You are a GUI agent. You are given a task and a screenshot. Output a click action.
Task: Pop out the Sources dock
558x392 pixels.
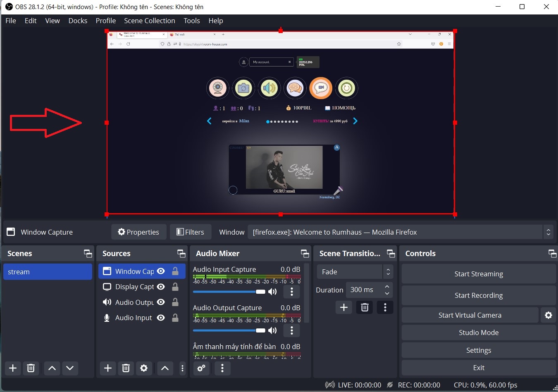click(181, 253)
